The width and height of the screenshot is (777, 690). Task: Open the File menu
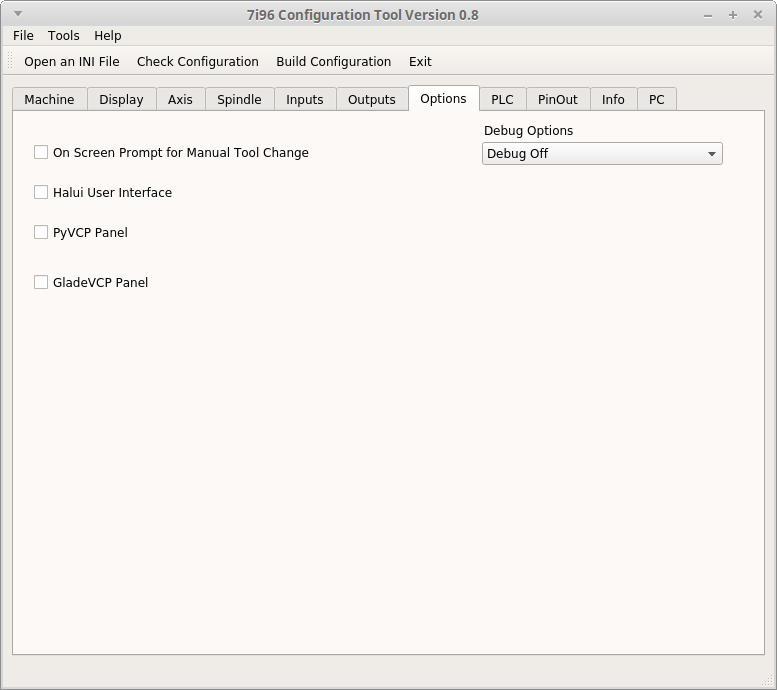[23, 36]
